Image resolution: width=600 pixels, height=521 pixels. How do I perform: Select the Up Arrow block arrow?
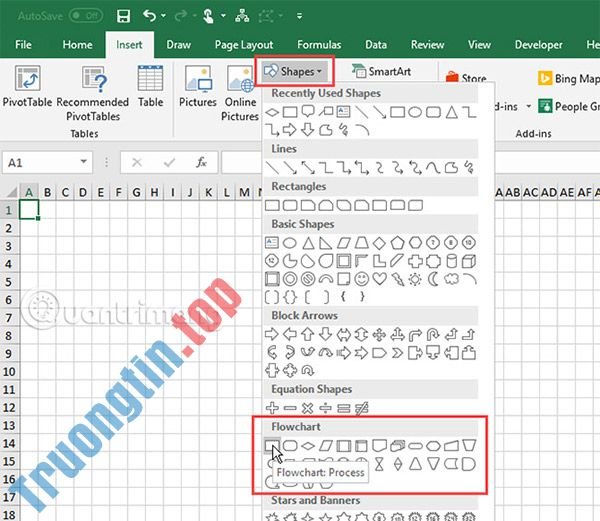[x=307, y=334]
